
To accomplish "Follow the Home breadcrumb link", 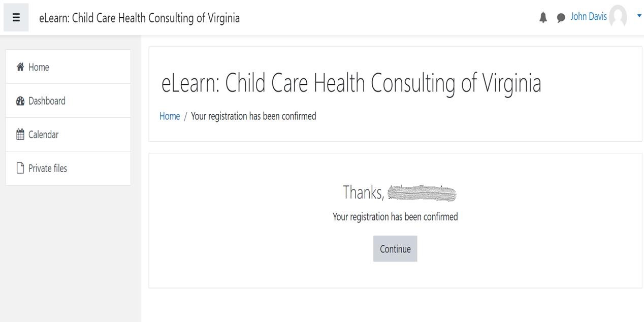I will tap(170, 116).
